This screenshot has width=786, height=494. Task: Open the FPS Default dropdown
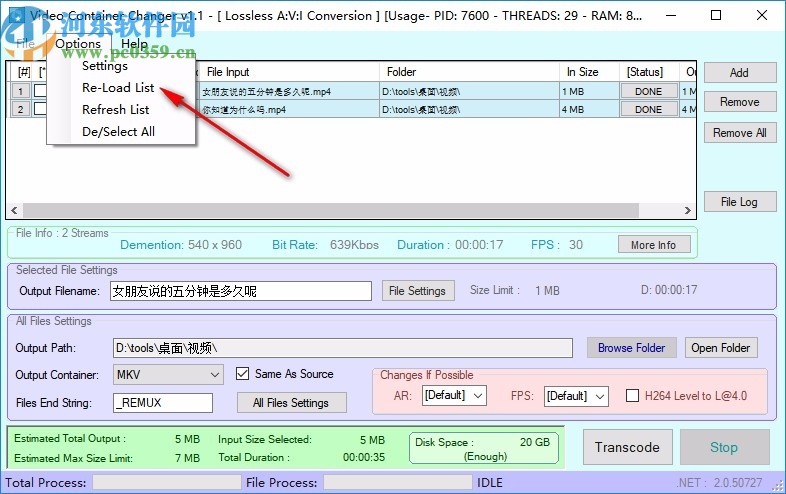576,396
